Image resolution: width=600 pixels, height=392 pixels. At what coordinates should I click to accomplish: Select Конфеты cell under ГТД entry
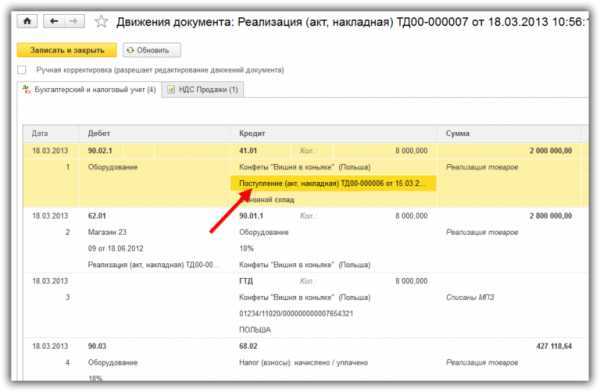(305, 297)
